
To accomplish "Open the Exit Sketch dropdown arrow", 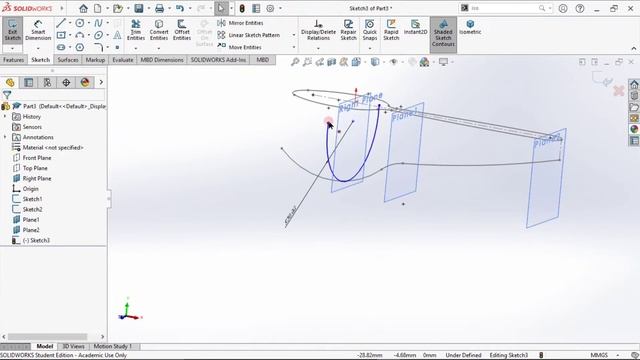I will click(12, 49).
